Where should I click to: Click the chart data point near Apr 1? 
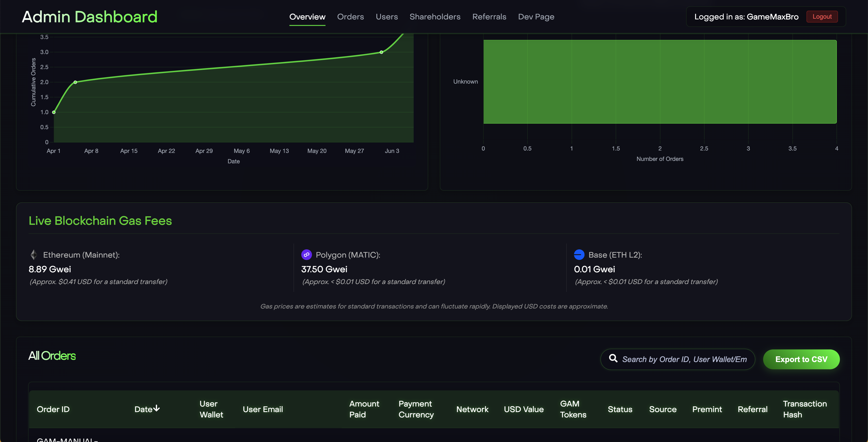54,112
